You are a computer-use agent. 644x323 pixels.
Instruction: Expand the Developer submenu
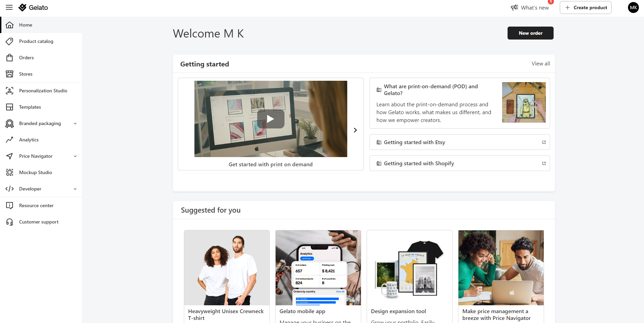click(x=75, y=189)
